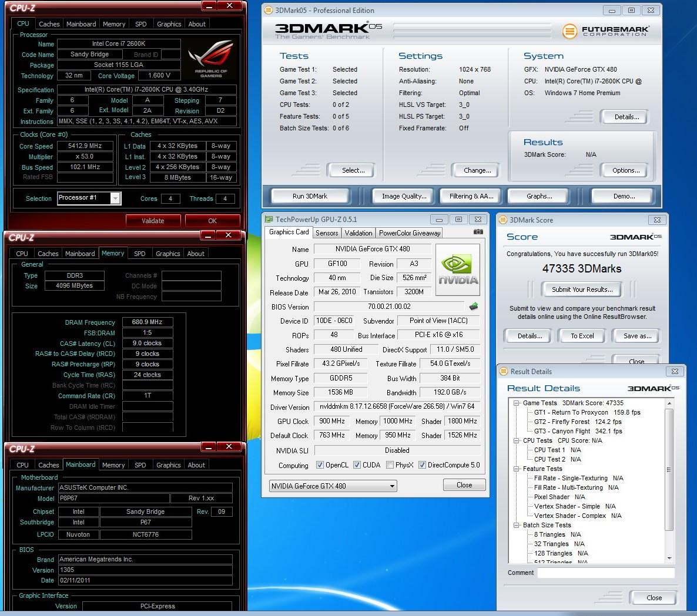Open Image Quality settings in 3DMark05
This screenshot has width=697, height=616.
click(x=404, y=196)
